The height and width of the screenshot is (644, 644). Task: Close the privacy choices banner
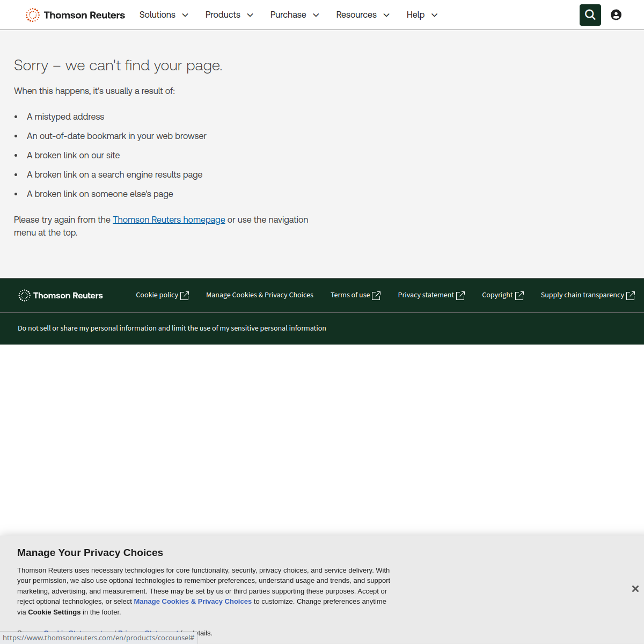pyautogui.click(x=635, y=589)
